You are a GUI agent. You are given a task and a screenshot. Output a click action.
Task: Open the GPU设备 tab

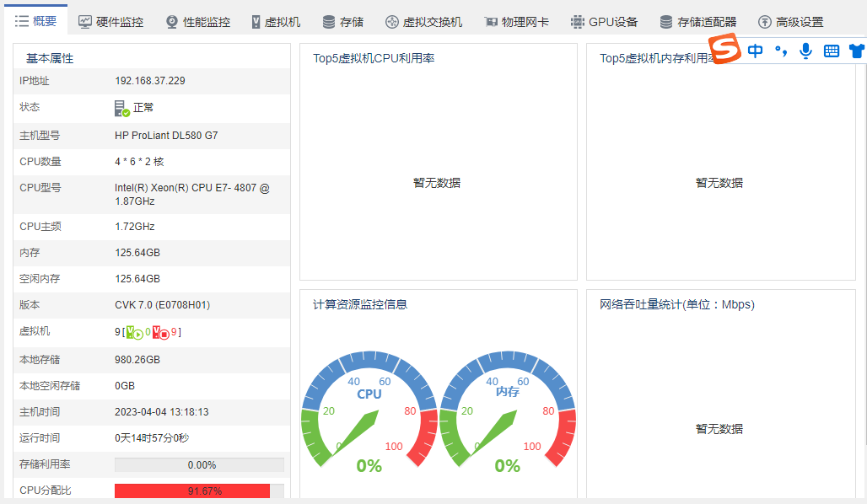[604, 22]
